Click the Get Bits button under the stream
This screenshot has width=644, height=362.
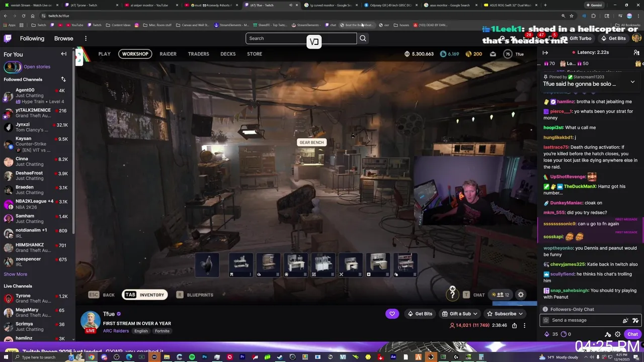click(420, 314)
